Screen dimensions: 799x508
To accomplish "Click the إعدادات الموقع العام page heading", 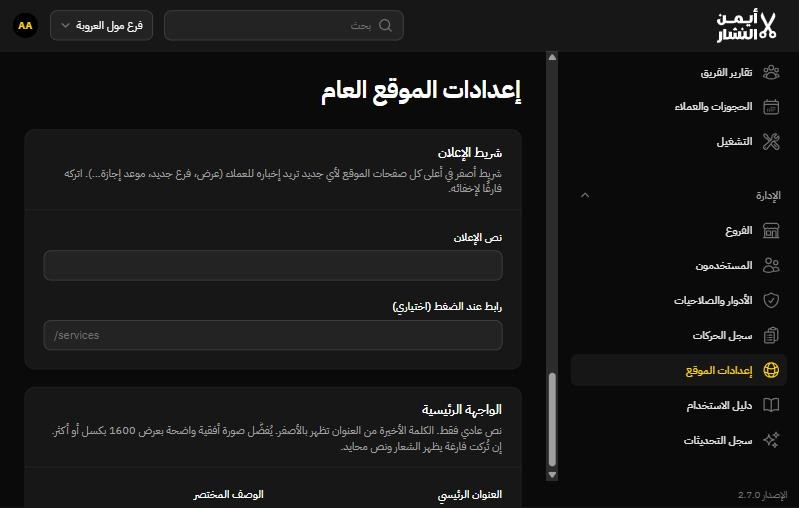I will (x=421, y=91).
